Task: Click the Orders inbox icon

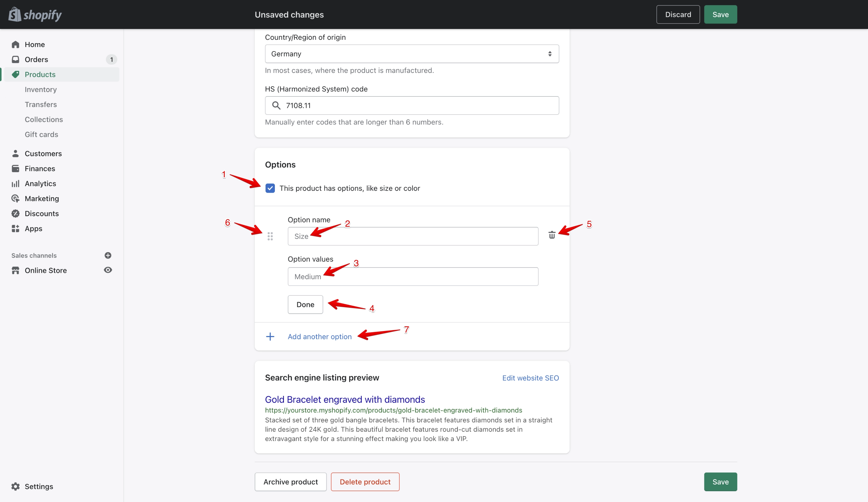Action: 15,59
